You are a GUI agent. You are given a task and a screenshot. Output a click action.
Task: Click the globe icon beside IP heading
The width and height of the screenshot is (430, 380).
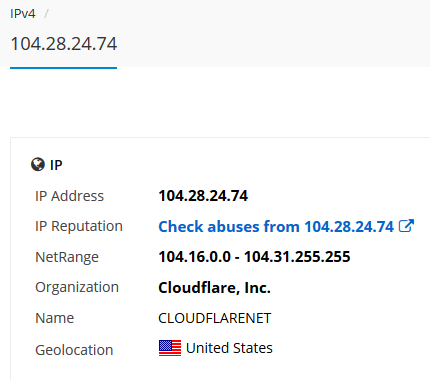(x=38, y=164)
